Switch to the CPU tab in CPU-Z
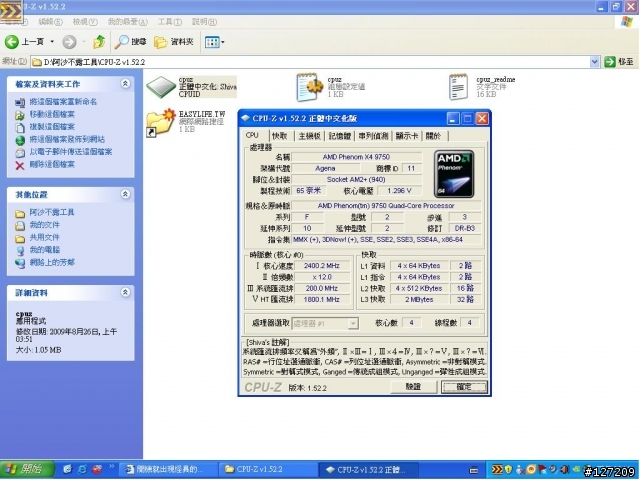The width and height of the screenshot is (640, 480). pyautogui.click(x=255, y=135)
